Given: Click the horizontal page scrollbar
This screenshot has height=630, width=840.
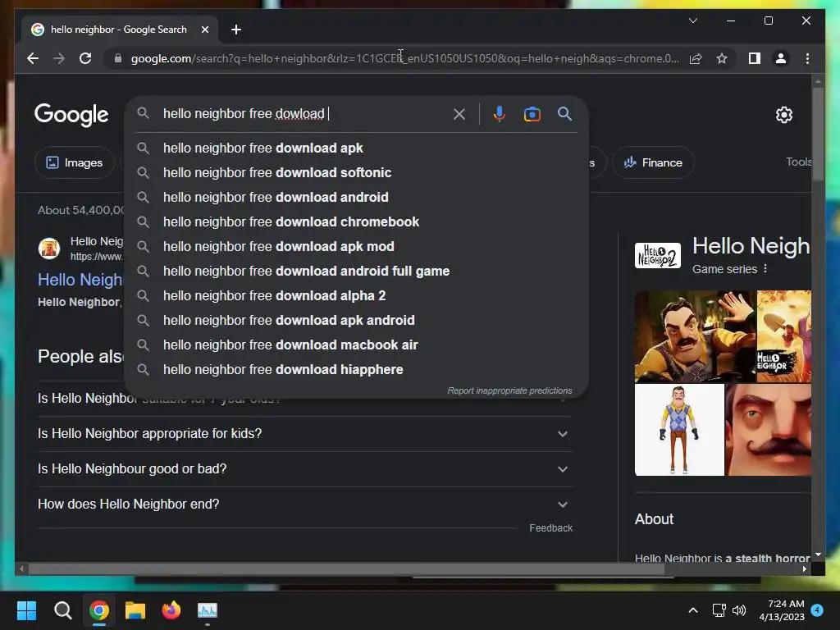Looking at the screenshot, I should click(x=347, y=569).
